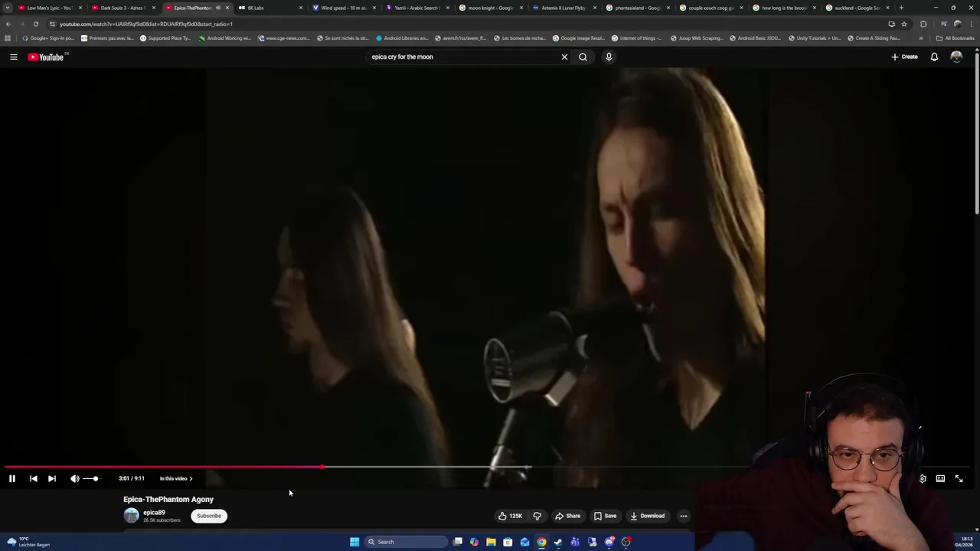The width and height of the screenshot is (980, 551).
Task: Open more actions (three dots)
Action: point(684,516)
